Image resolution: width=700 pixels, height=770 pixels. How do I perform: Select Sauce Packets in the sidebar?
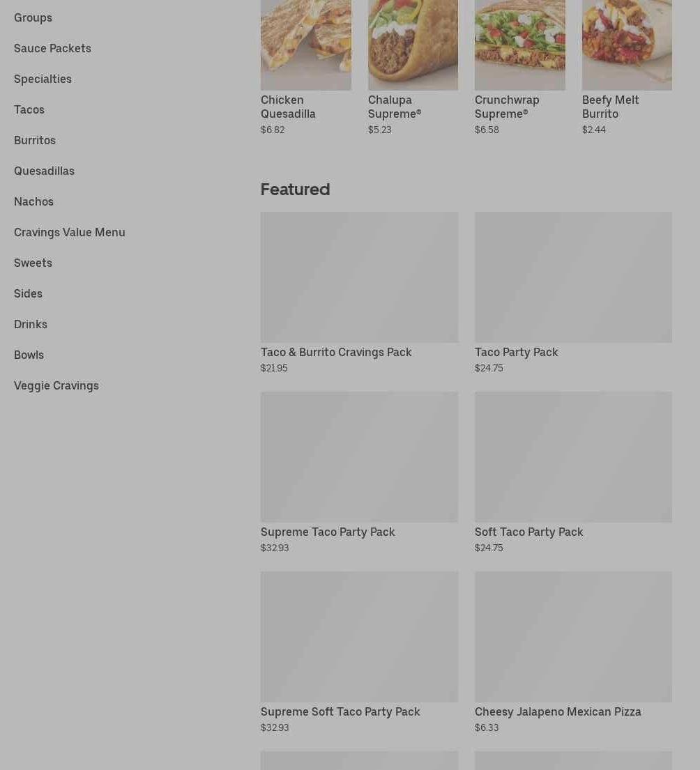click(52, 48)
